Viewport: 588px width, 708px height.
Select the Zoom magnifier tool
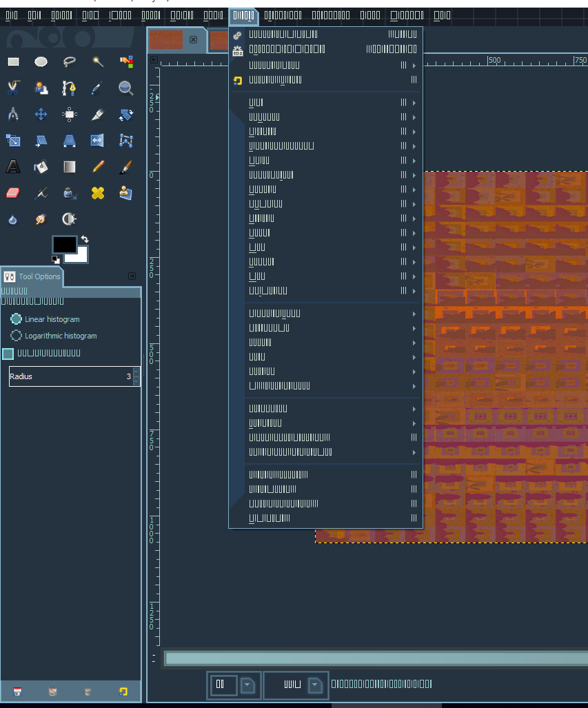(125, 88)
